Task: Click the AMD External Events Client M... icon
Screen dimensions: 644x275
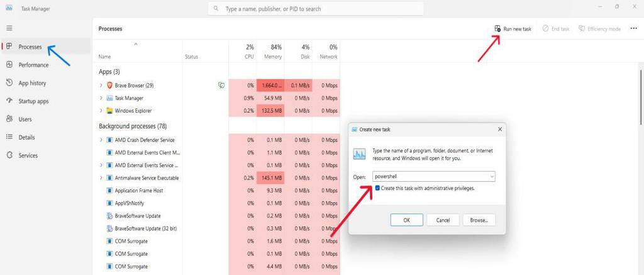Action: pos(109,152)
